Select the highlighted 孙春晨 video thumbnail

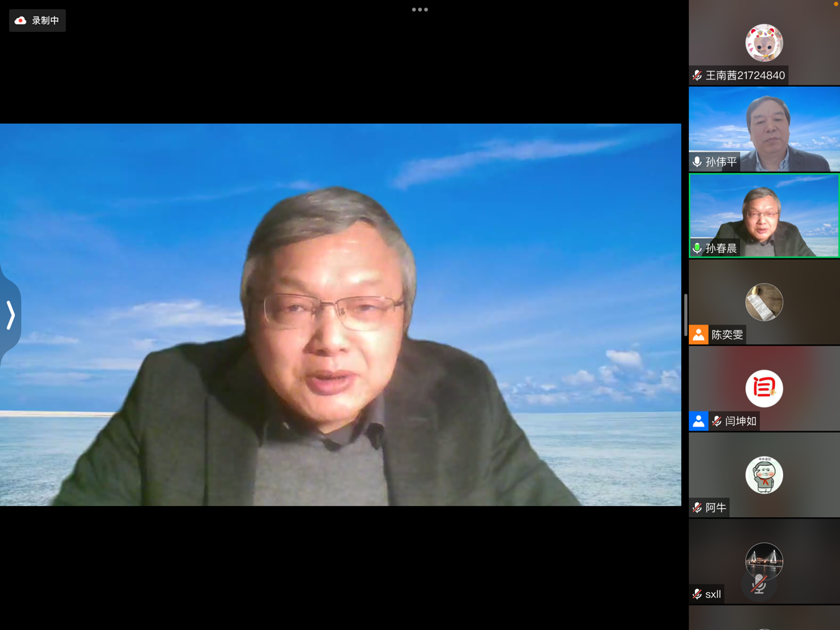764,215
